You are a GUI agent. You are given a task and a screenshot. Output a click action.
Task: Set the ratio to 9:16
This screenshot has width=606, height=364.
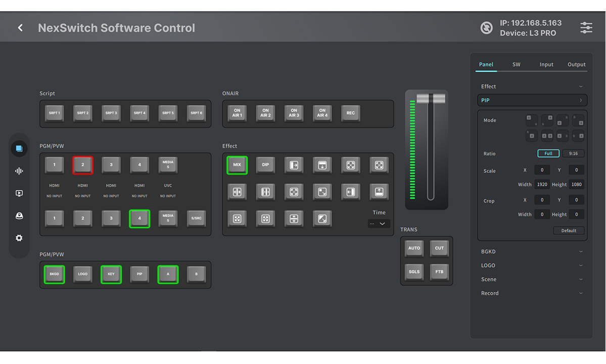click(x=573, y=153)
